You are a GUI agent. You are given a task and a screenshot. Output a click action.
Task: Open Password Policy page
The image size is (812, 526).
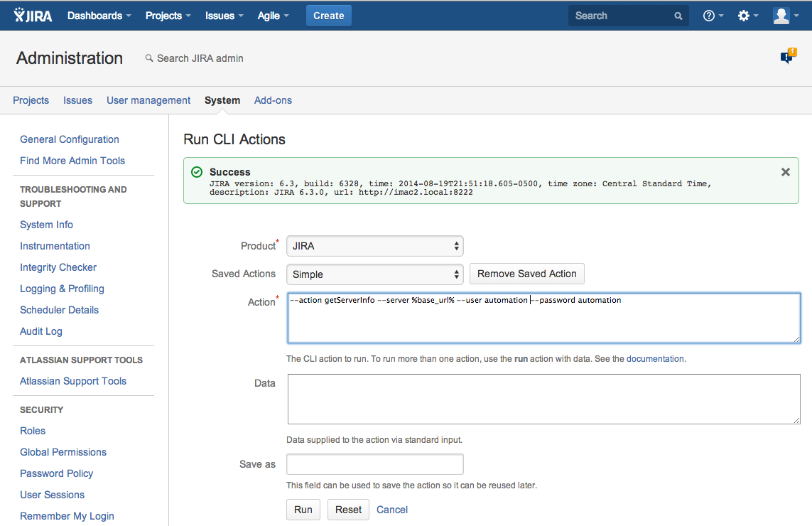tap(56, 473)
